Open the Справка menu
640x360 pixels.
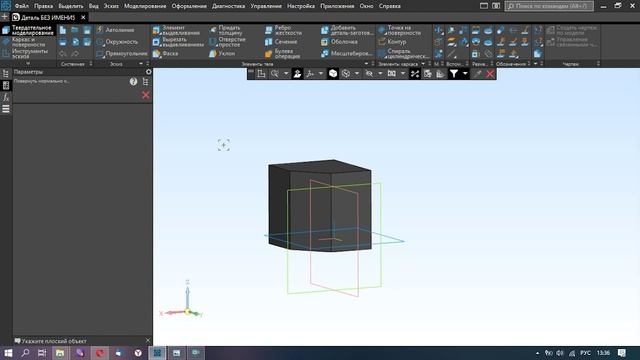tap(389, 6)
